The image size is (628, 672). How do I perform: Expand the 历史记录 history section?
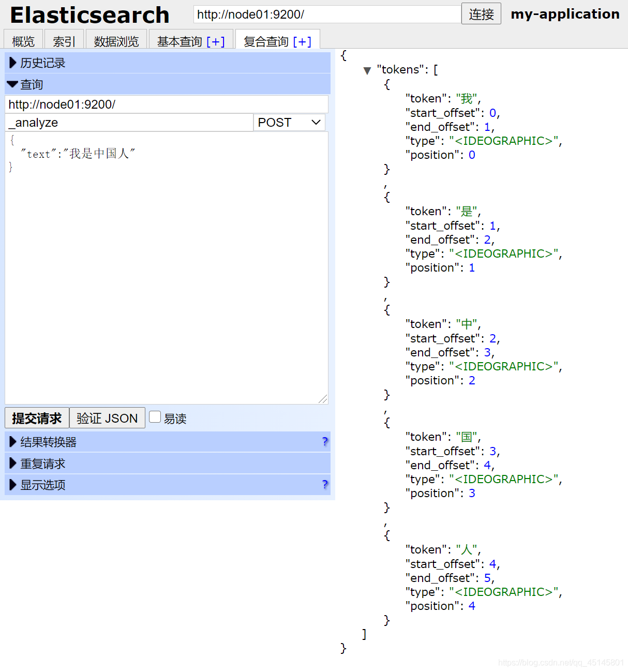(168, 63)
